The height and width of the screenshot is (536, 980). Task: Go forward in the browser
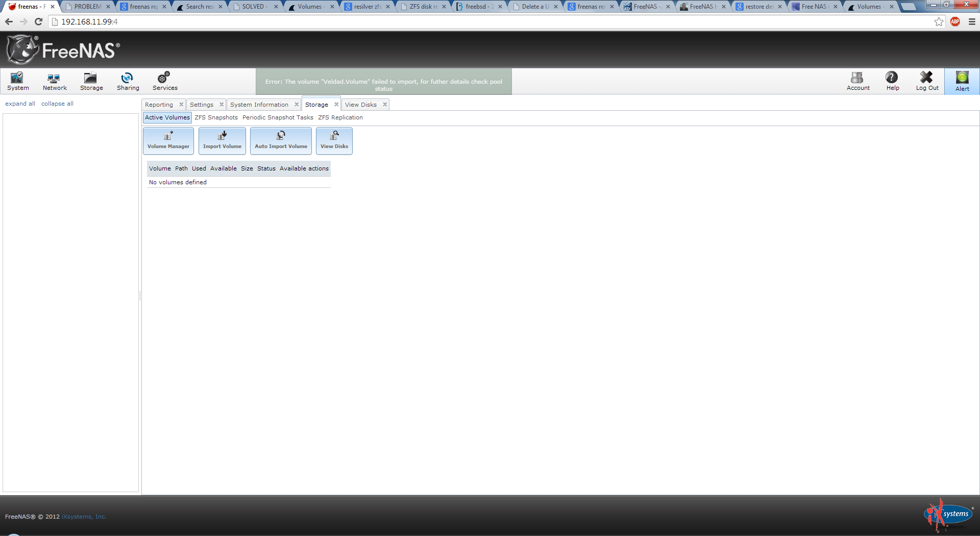[x=23, y=21]
